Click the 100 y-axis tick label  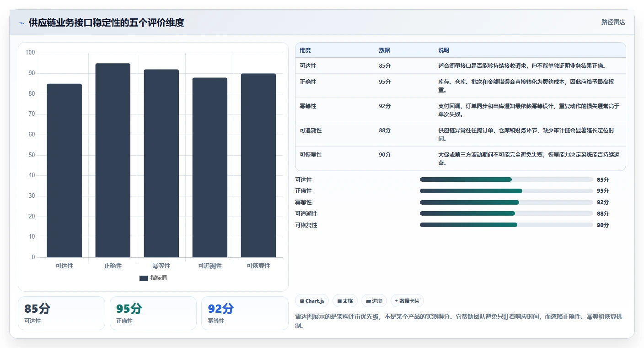coord(30,53)
